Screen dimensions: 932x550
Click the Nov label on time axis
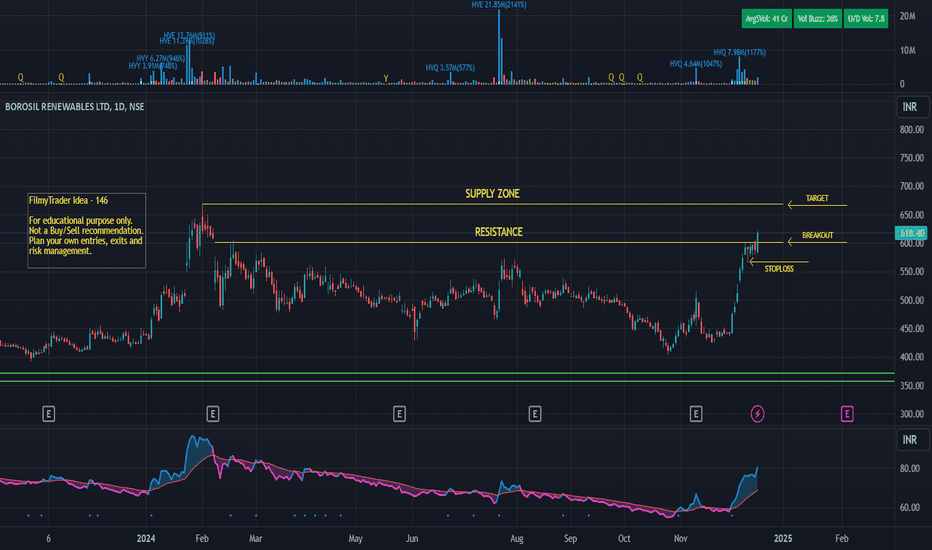[x=681, y=539]
